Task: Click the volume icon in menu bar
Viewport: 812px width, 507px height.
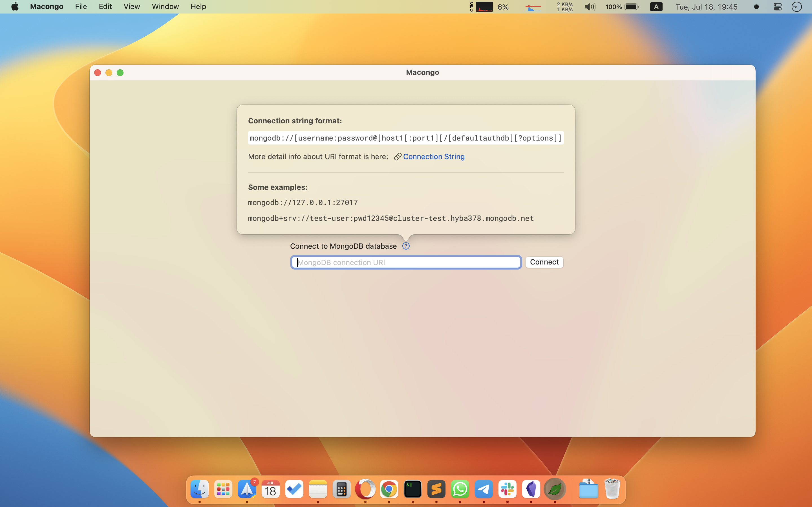Action: point(590,7)
